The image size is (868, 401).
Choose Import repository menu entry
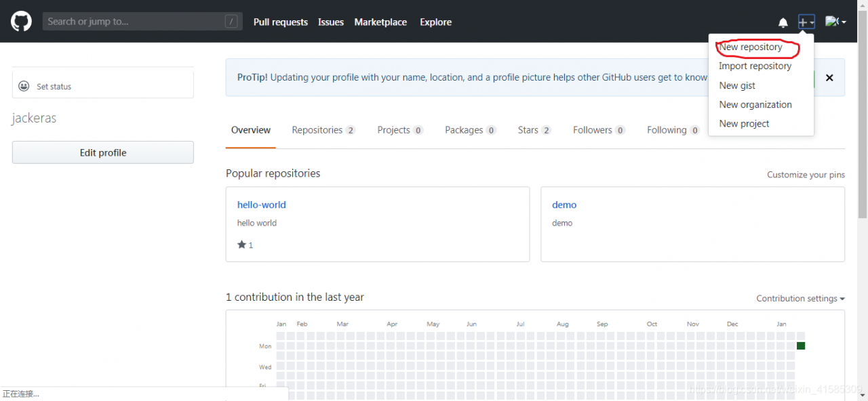point(755,66)
